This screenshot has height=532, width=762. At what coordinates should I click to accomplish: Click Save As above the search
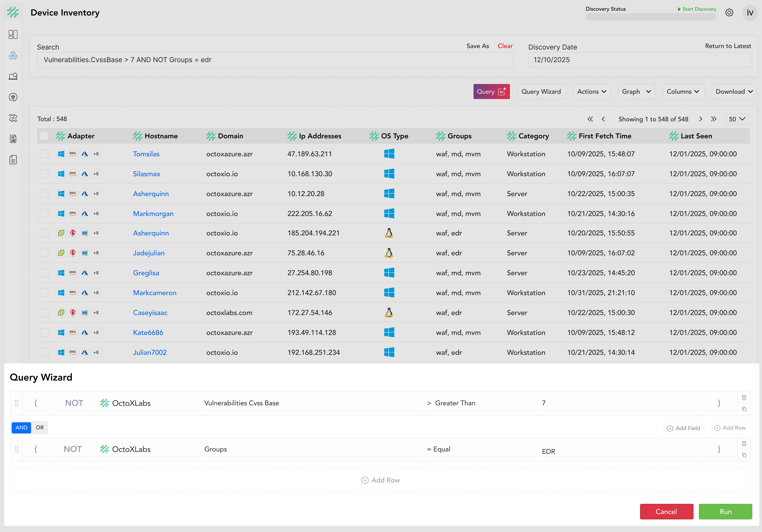pos(478,46)
